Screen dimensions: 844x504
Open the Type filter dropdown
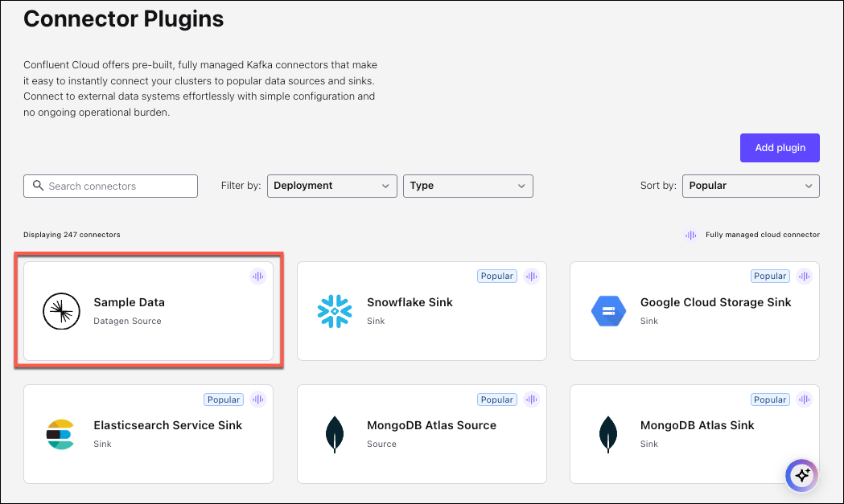point(467,186)
